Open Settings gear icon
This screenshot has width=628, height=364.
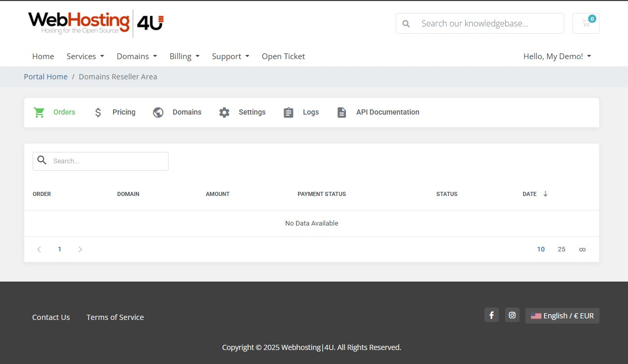click(x=224, y=112)
